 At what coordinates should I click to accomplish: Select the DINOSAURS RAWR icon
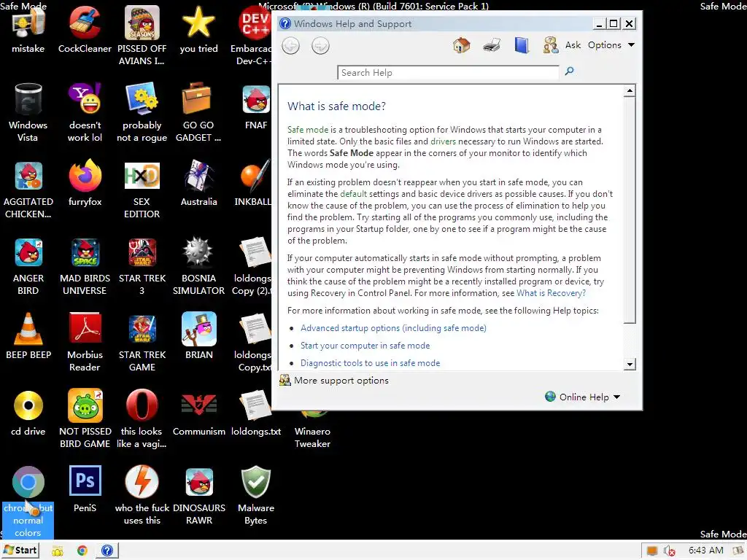198,495
